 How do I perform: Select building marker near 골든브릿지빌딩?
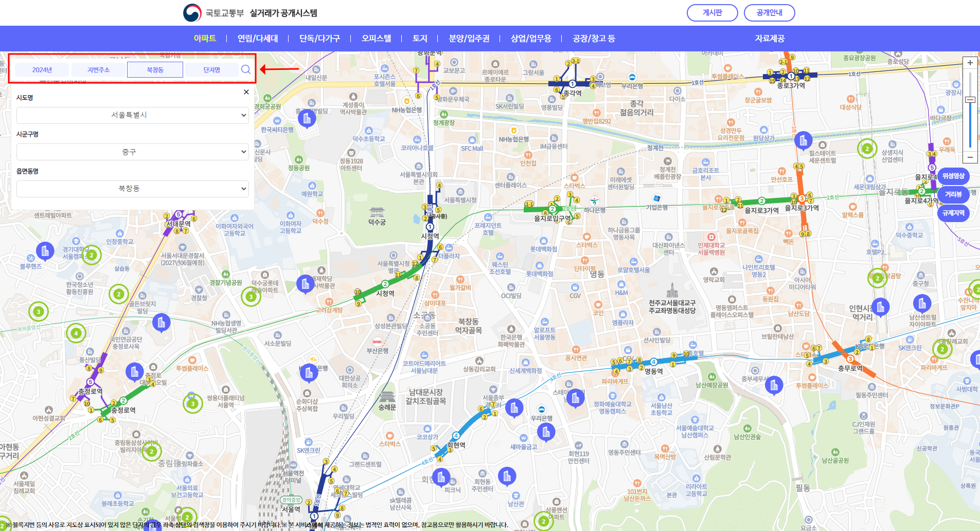(162, 323)
